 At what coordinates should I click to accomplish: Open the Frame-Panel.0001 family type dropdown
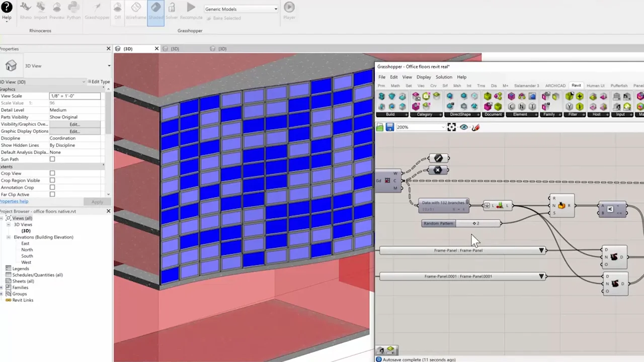tap(541, 277)
